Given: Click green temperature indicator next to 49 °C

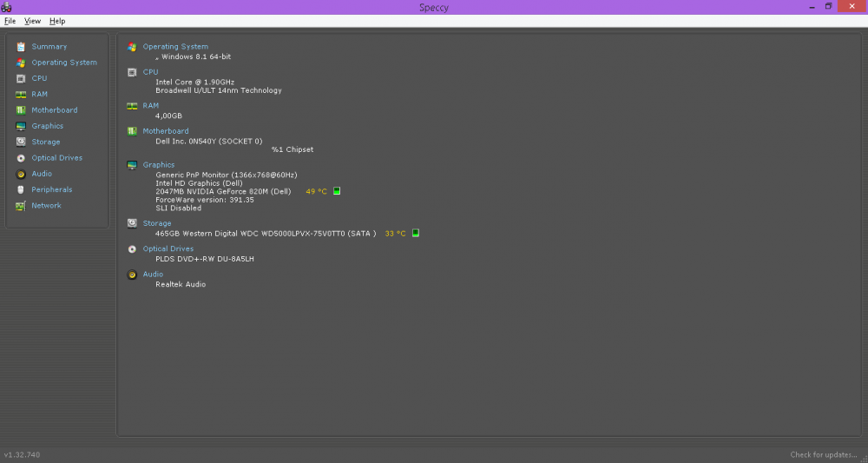Looking at the screenshot, I should click(337, 191).
